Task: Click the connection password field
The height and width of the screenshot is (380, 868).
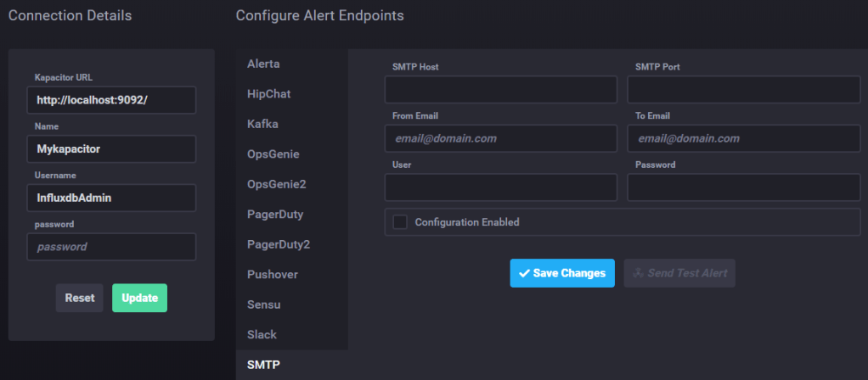Action: tap(111, 247)
